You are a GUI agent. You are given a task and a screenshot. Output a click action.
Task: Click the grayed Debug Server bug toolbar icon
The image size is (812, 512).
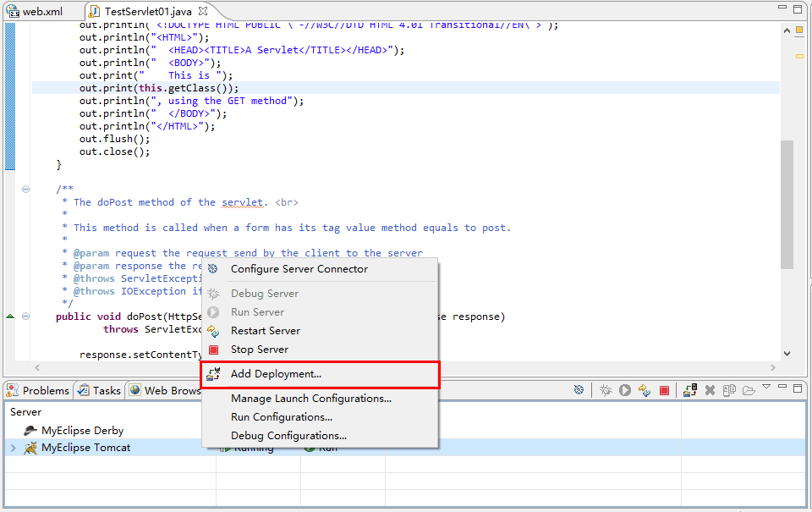pyautogui.click(x=606, y=390)
